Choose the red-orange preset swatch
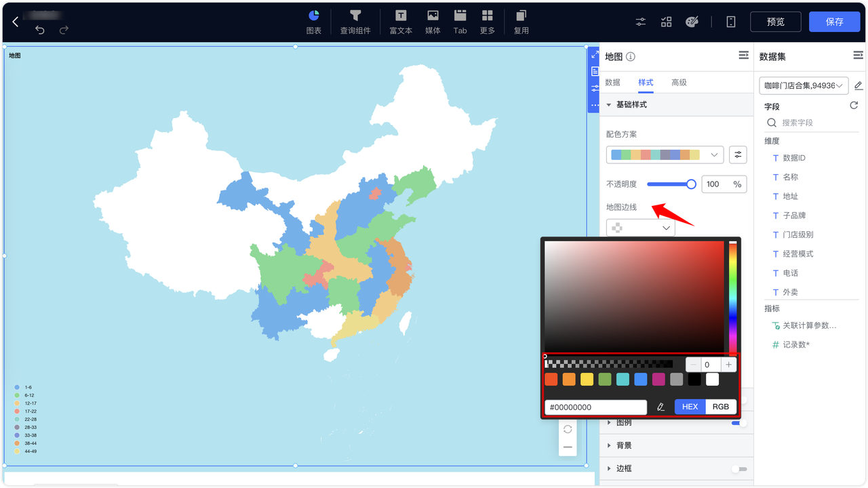 (x=551, y=380)
